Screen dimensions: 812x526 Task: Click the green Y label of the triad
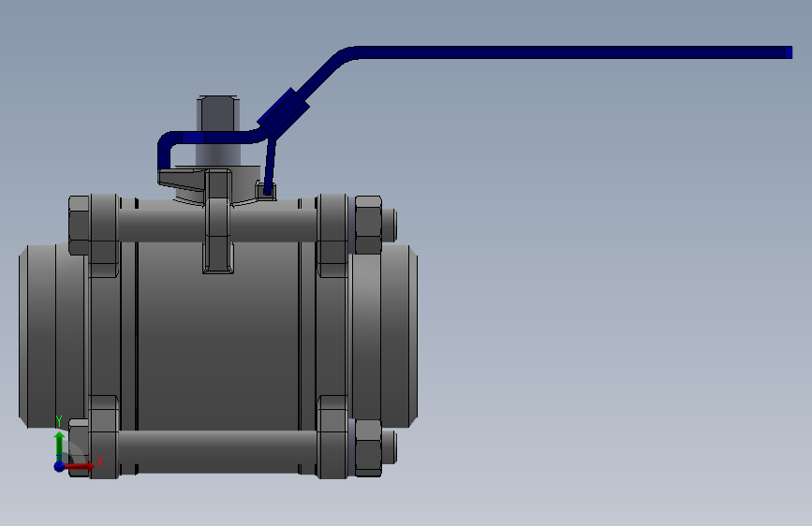tap(59, 421)
